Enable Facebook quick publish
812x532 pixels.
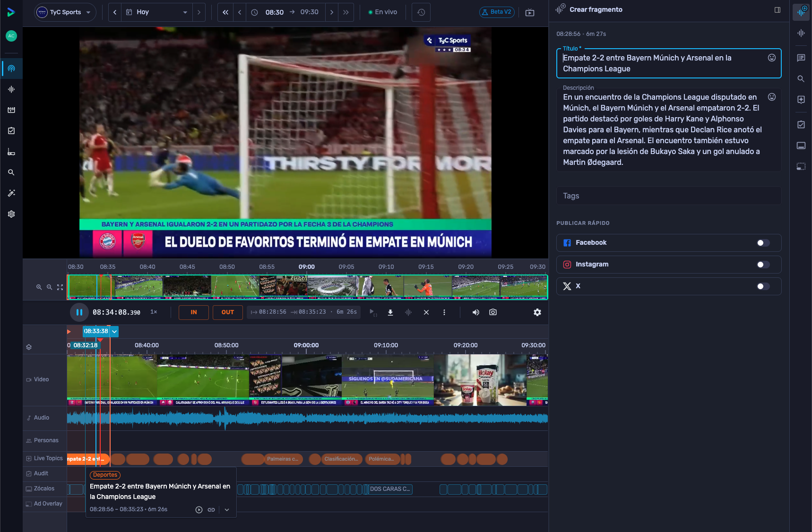point(763,243)
